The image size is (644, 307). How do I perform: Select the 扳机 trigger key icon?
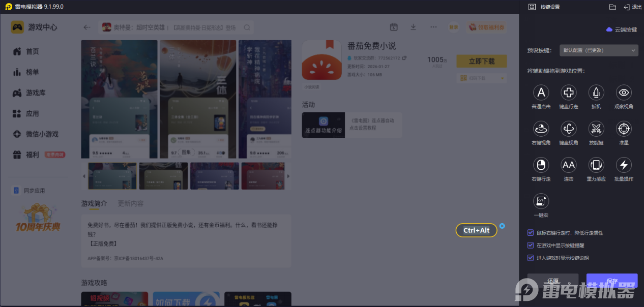tap(596, 93)
